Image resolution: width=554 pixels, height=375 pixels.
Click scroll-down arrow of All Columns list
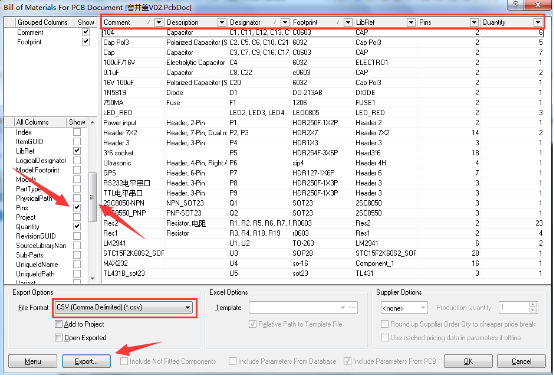tap(93, 279)
